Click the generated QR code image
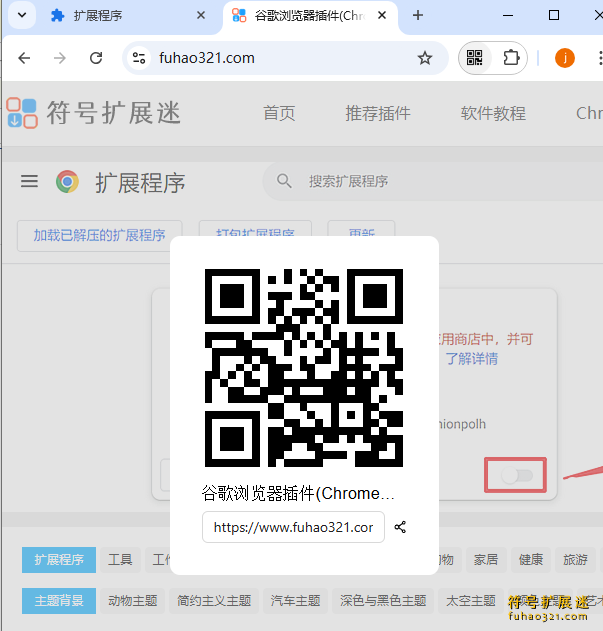603x631 pixels. coord(304,368)
